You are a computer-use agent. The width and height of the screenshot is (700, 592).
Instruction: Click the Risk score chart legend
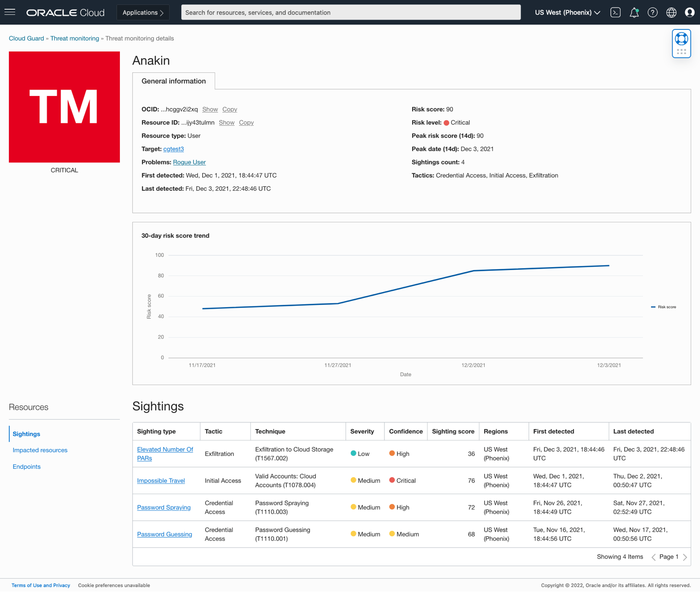(664, 307)
